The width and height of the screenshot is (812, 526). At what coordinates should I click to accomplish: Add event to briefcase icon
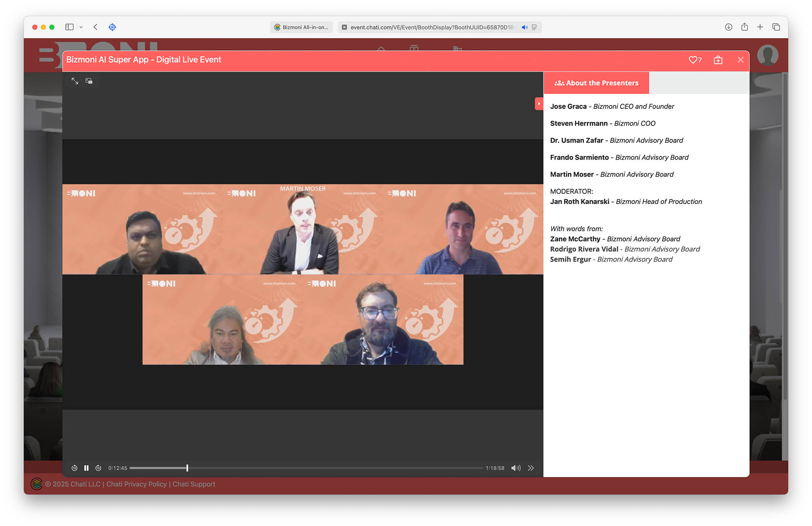(x=718, y=60)
